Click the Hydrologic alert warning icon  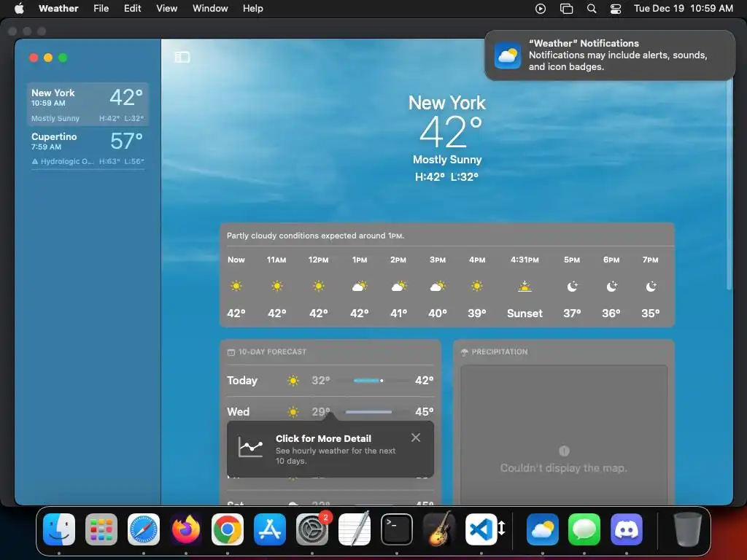coord(35,161)
